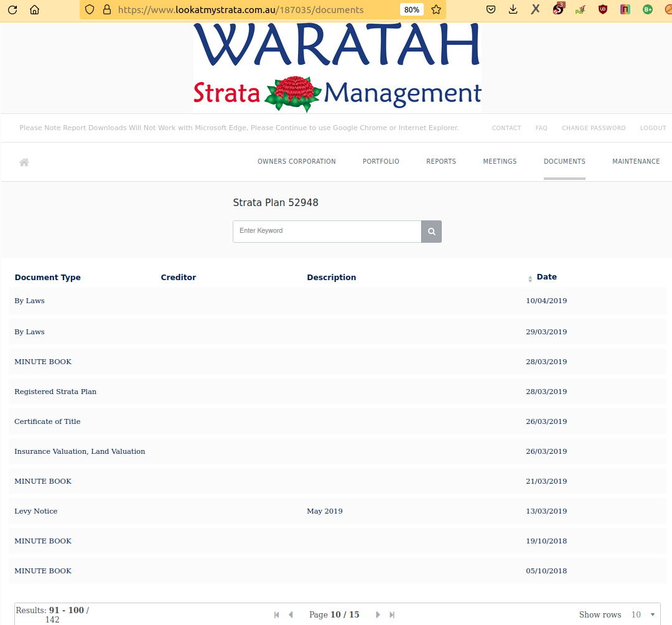Viewport: 672px width, 625px height.
Task: Click the Waratah Strata Management logo
Action: [x=337, y=68]
